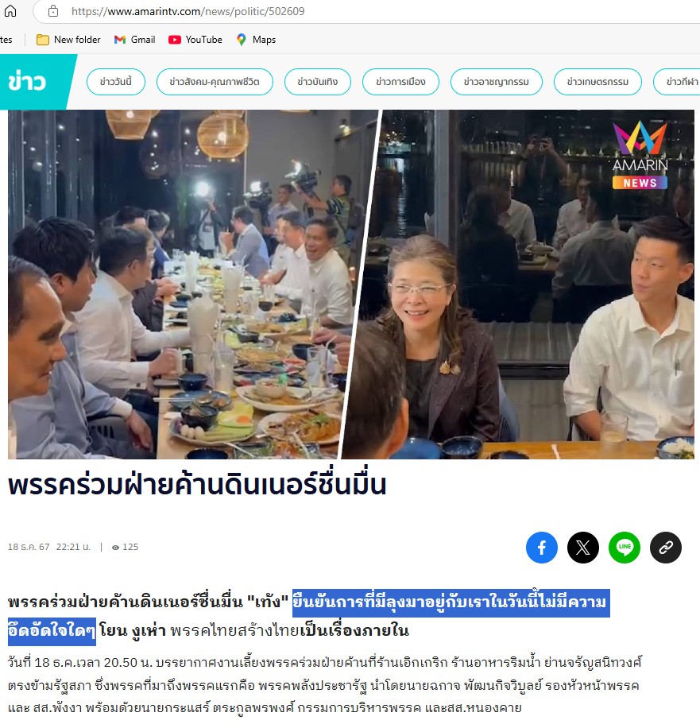Click the article header photo
The image size is (700, 728).
(351, 285)
